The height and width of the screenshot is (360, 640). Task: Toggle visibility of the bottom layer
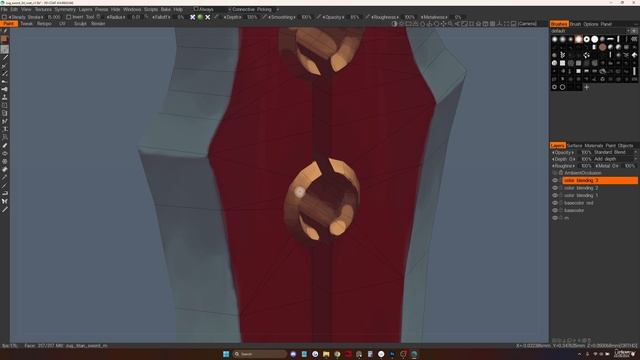pos(555,218)
